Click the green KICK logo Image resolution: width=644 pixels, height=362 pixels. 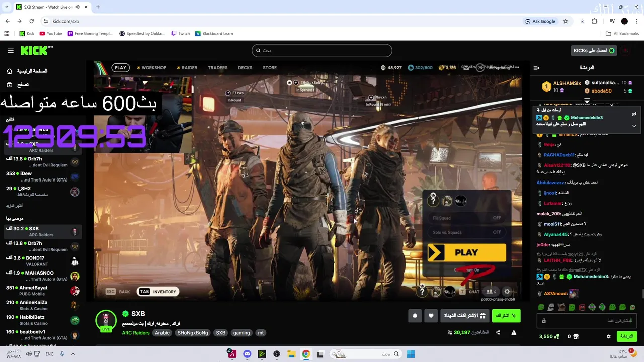pos(36,51)
